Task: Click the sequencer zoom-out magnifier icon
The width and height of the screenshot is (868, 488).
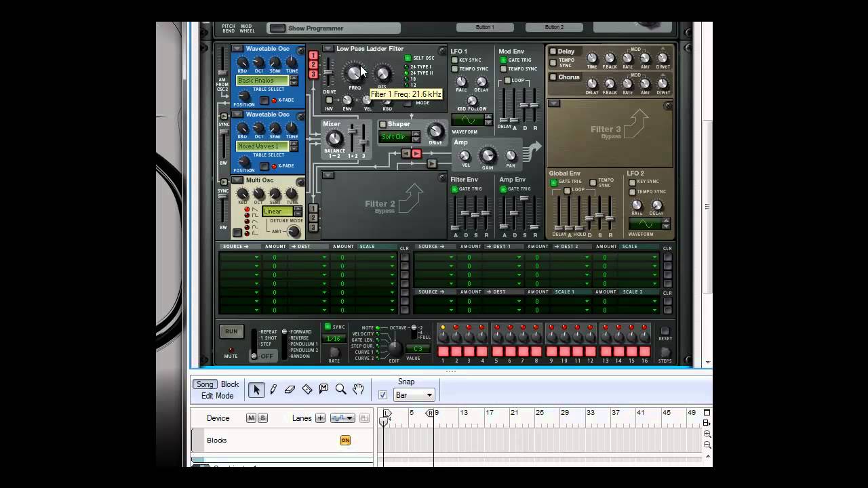Action: coord(707,445)
